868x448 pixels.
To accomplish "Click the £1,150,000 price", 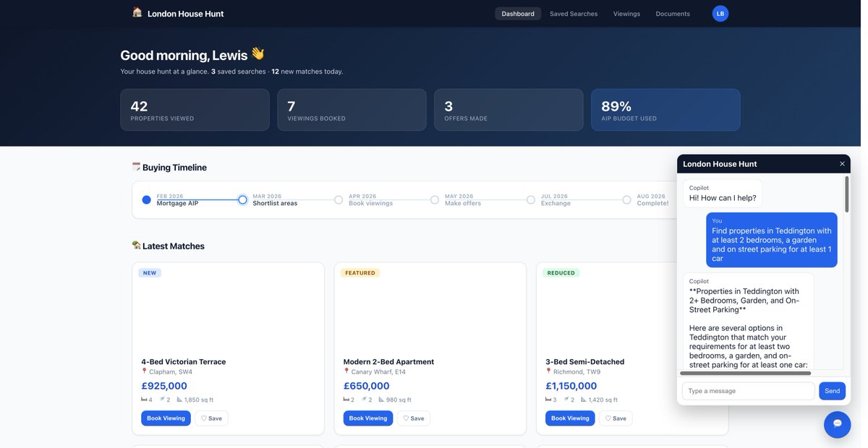I will tap(571, 386).
